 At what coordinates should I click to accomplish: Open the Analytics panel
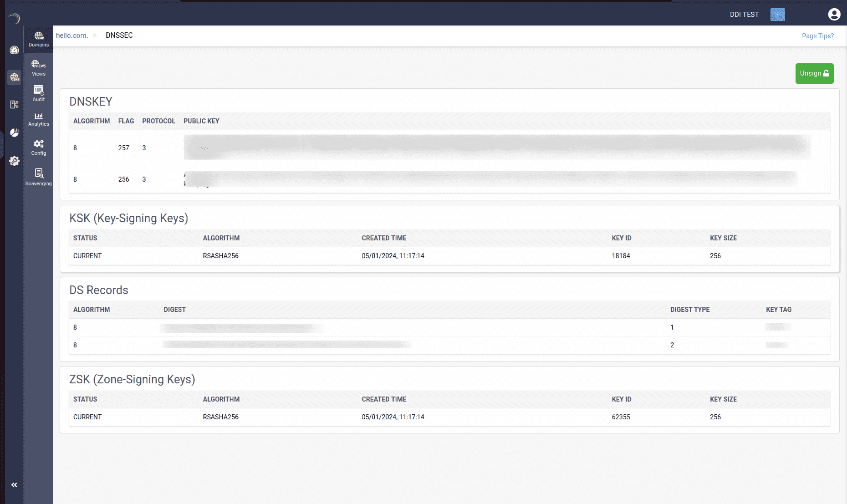click(38, 119)
